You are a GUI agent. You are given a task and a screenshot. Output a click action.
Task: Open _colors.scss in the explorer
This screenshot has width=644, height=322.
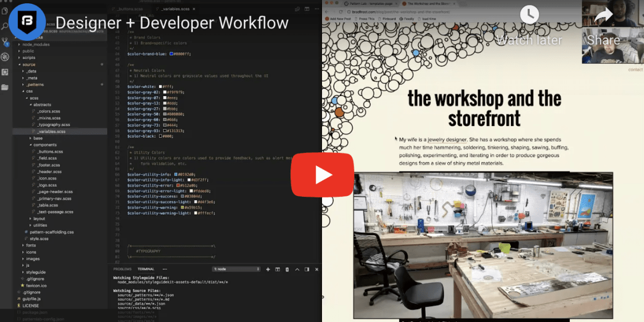click(x=49, y=111)
